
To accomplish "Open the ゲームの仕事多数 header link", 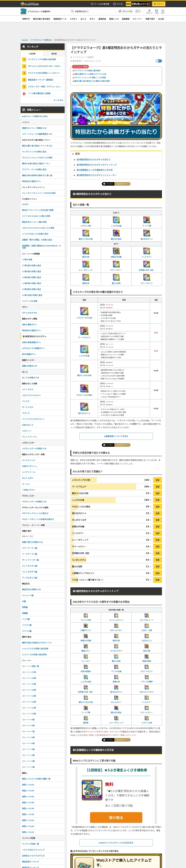I will click(100, 4).
